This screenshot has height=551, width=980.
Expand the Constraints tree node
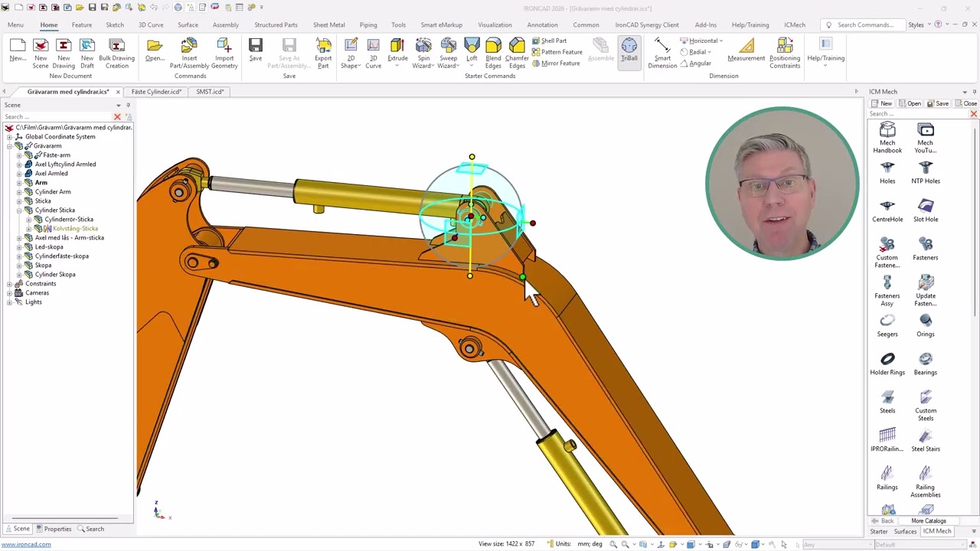coord(9,284)
